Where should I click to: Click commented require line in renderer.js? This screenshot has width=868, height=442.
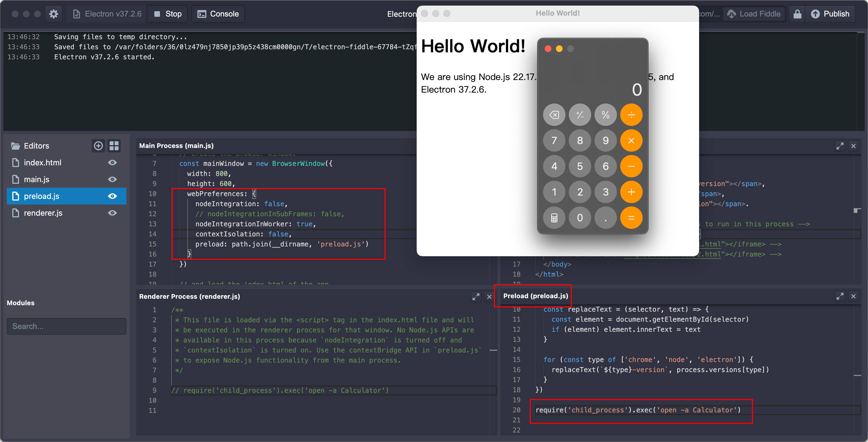(x=280, y=391)
